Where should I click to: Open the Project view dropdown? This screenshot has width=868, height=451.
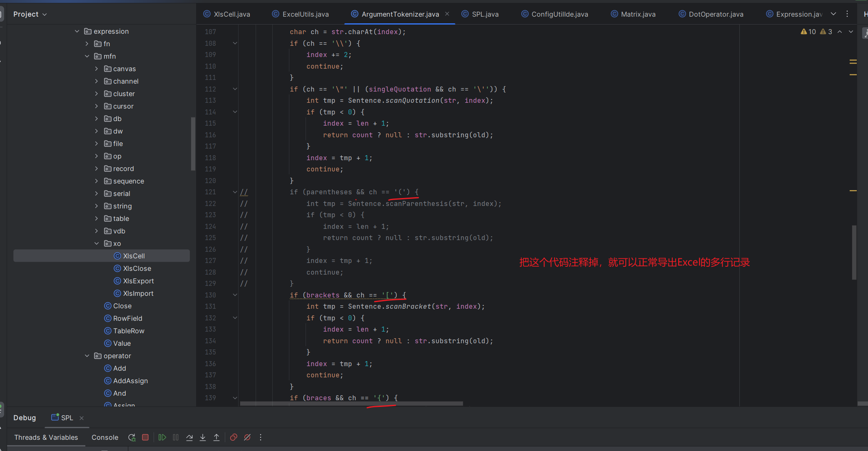point(30,14)
